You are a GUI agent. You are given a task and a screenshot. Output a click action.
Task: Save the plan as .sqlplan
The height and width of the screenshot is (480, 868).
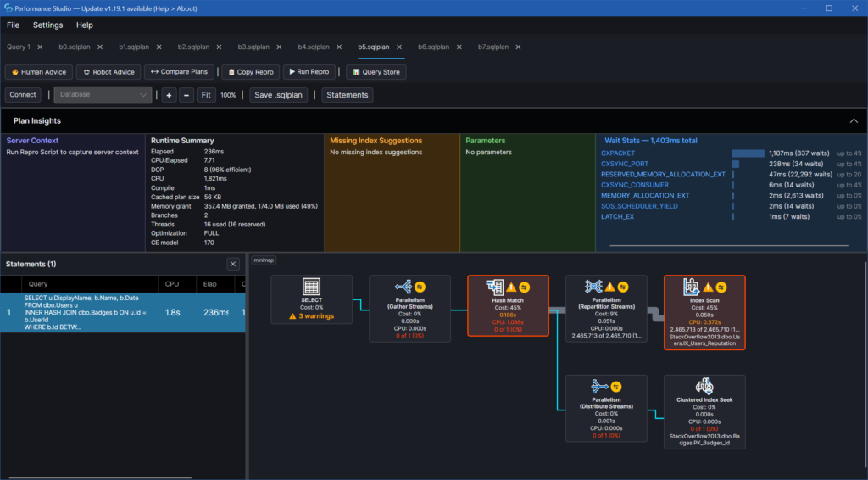pyautogui.click(x=278, y=95)
